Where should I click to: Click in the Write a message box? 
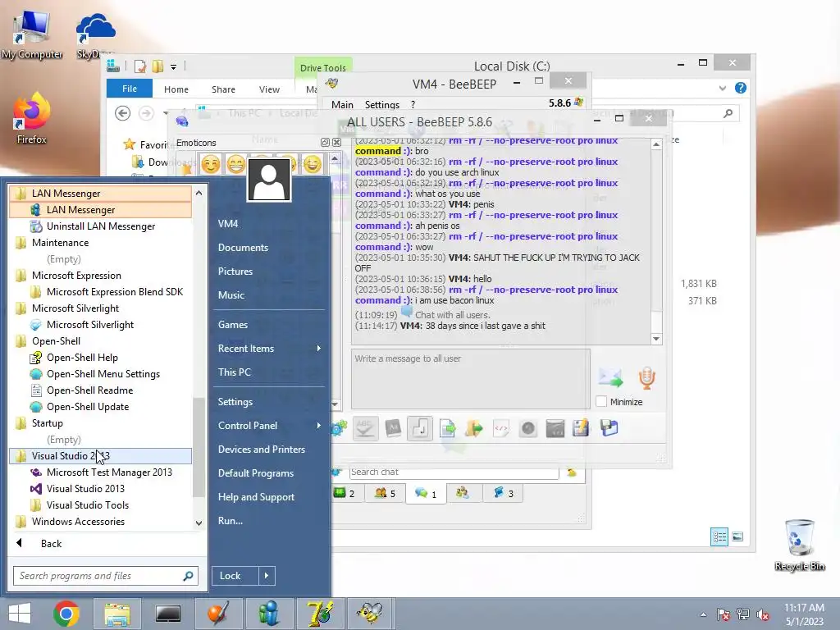pyautogui.click(x=471, y=379)
